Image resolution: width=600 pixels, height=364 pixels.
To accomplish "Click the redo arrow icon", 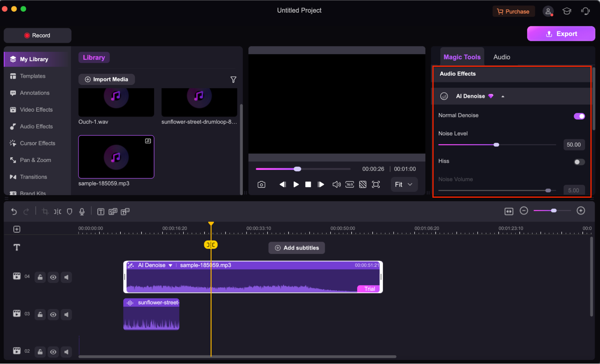I will coord(26,212).
